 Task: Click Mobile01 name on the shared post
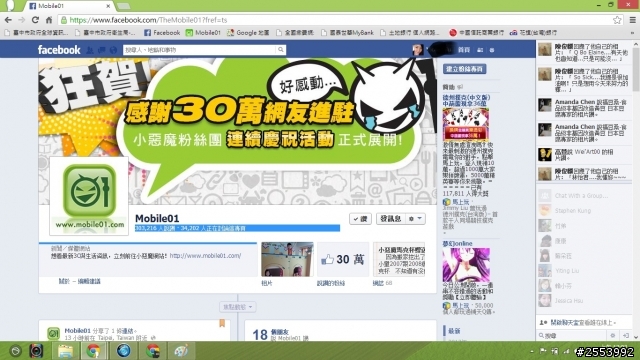[x=77, y=331]
